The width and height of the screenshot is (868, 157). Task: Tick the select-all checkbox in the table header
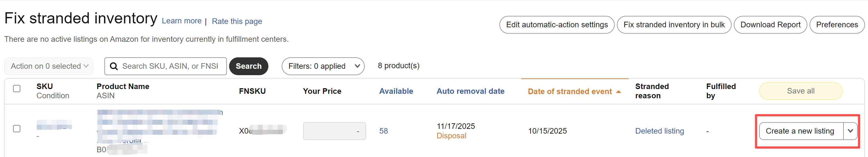[x=16, y=89]
